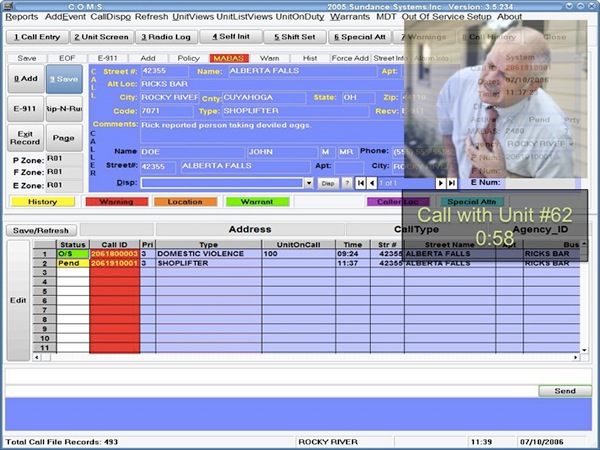Click the vertical scrollbar down arrow
This screenshot has height=450, width=600.
click(584, 350)
